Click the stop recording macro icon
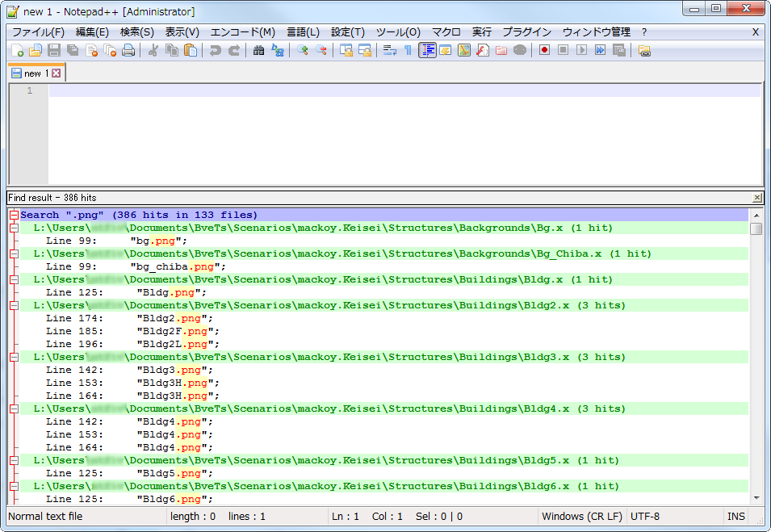The image size is (771, 532). (x=563, y=50)
